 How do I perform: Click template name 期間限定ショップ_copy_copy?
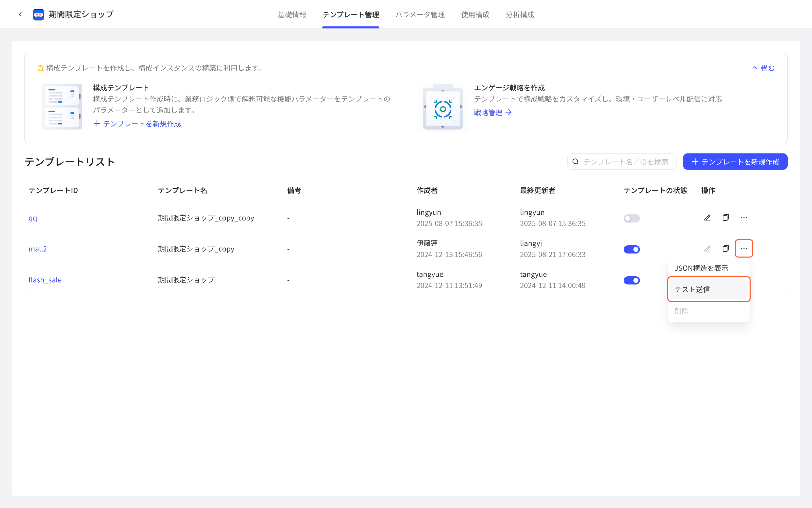click(206, 218)
